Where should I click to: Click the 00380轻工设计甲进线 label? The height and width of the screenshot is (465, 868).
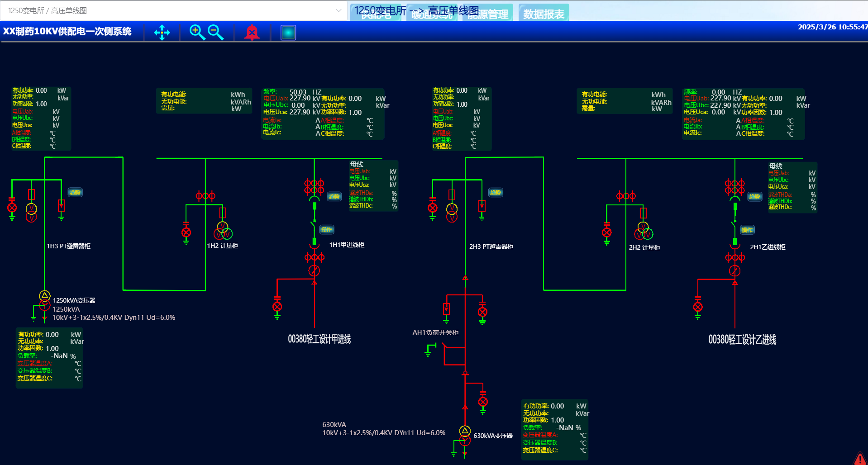pyautogui.click(x=319, y=339)
